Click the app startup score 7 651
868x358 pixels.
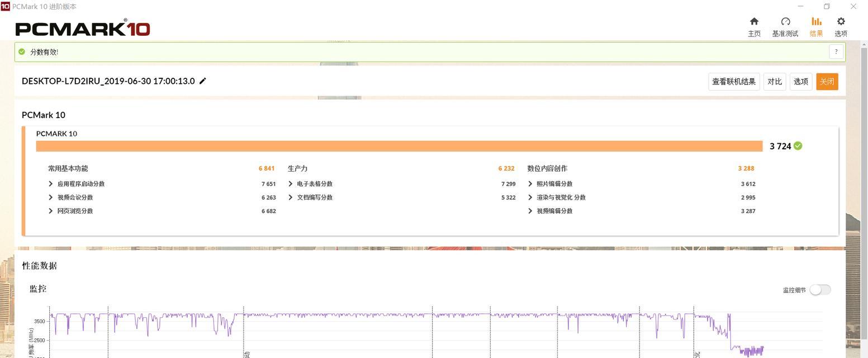(268, 184)
